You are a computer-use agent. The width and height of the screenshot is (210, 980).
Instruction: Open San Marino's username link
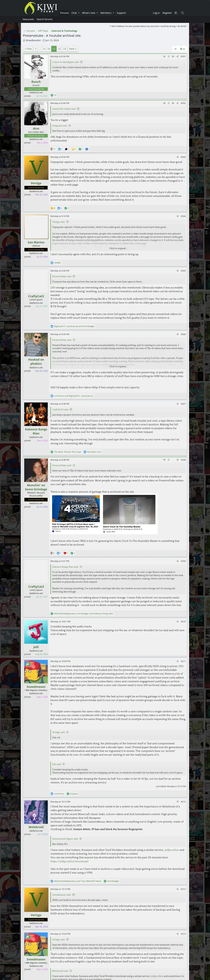pyautogui.click(x=36, y=242)
